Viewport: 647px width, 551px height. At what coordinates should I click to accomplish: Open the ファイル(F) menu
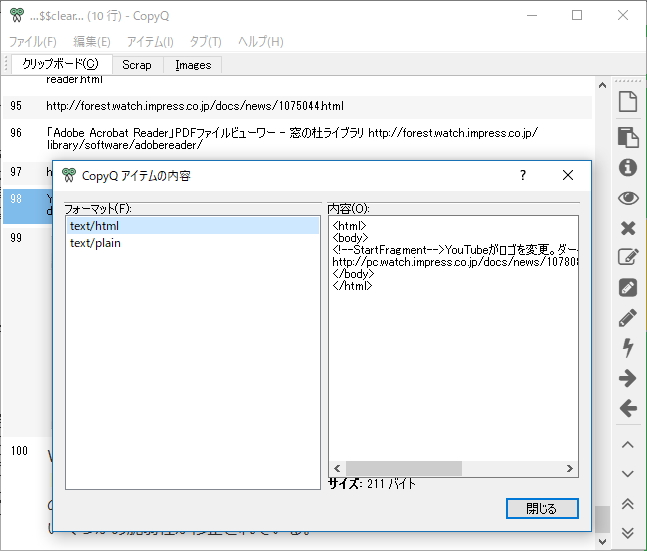tap(33, 42)
